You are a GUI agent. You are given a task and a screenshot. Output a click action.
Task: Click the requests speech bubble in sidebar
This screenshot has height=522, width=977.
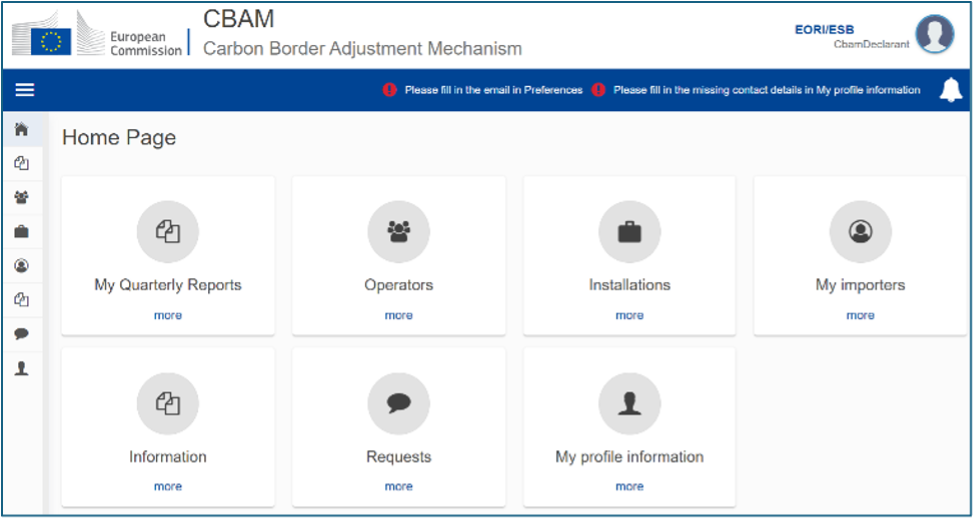pyautogui.click(x=21, y=334)
